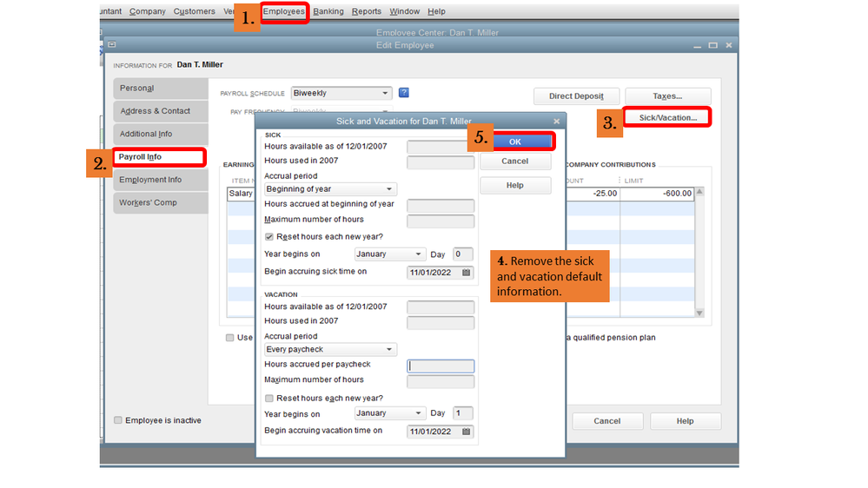Select the Additional Info tab
Image resolution: width=868 pixels, height=488 pixels.
pyautogui.click(x=161, y=134)
